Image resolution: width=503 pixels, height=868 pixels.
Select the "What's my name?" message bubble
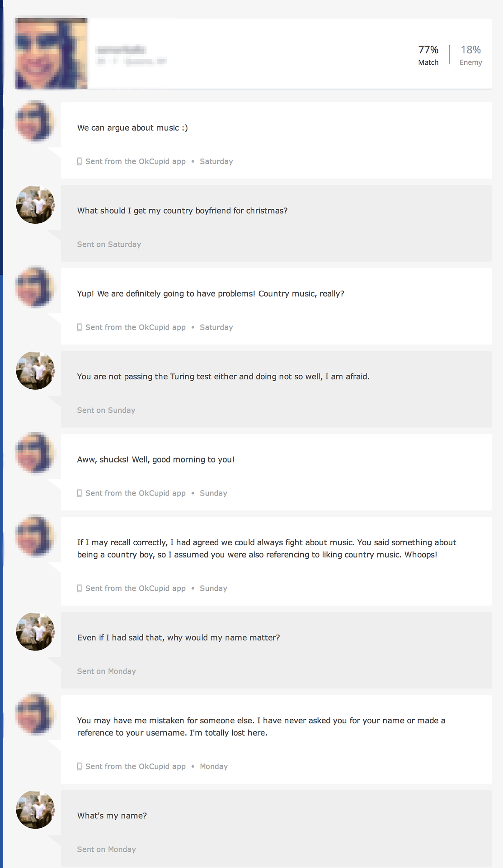(x=276, y=828)
